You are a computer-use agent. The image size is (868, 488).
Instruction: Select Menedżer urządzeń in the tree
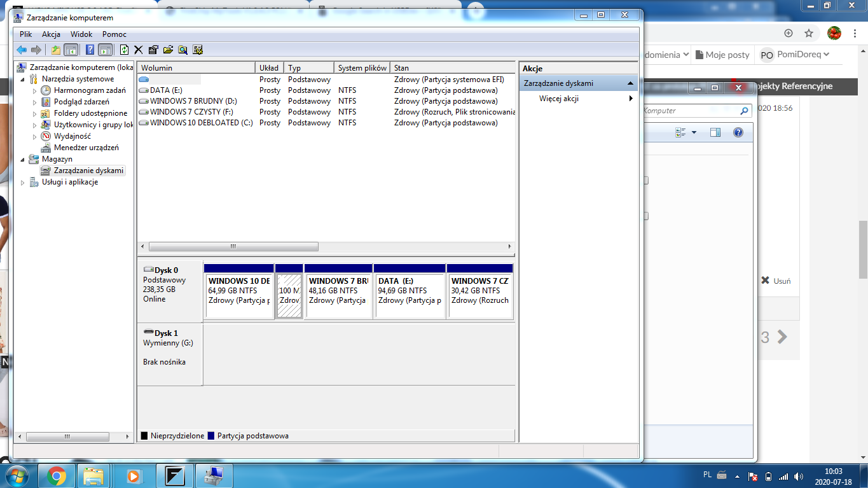tap(86, 148)
